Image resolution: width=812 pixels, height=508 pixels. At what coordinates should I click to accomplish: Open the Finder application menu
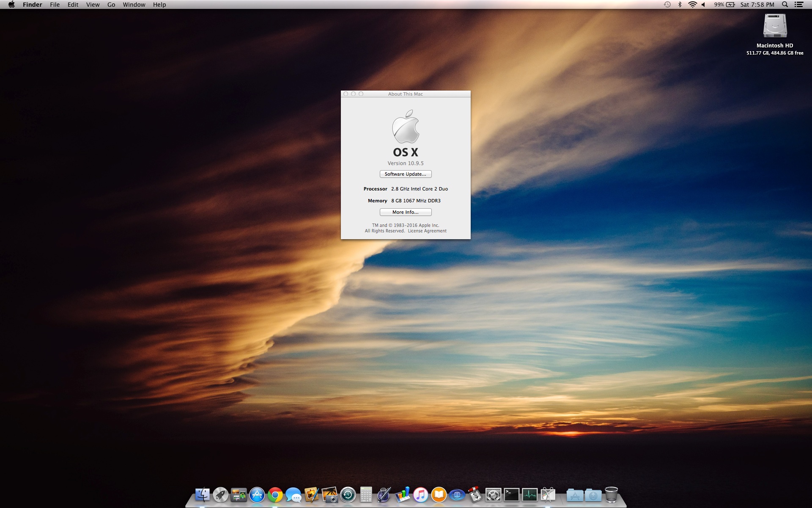[x=33, y=5]
